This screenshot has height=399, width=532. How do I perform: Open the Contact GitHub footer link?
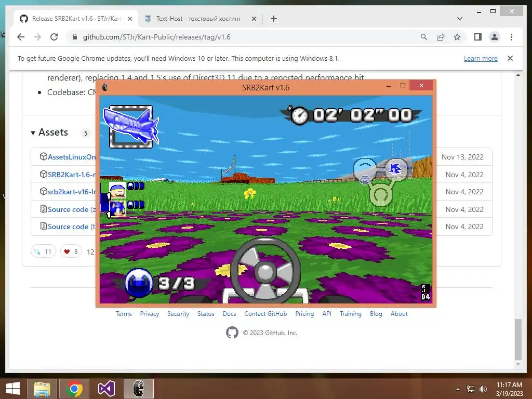[x=265, y=313]
